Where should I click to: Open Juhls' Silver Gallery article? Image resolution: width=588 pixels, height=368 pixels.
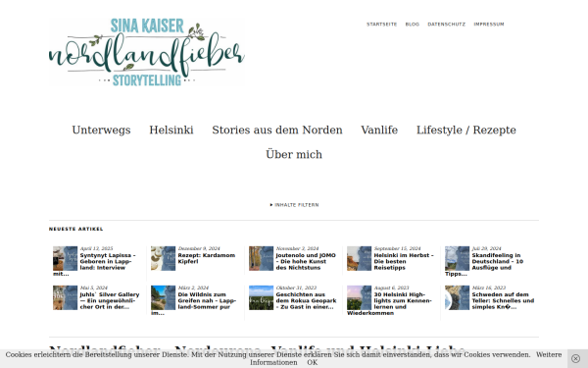(x=109, y=301)
